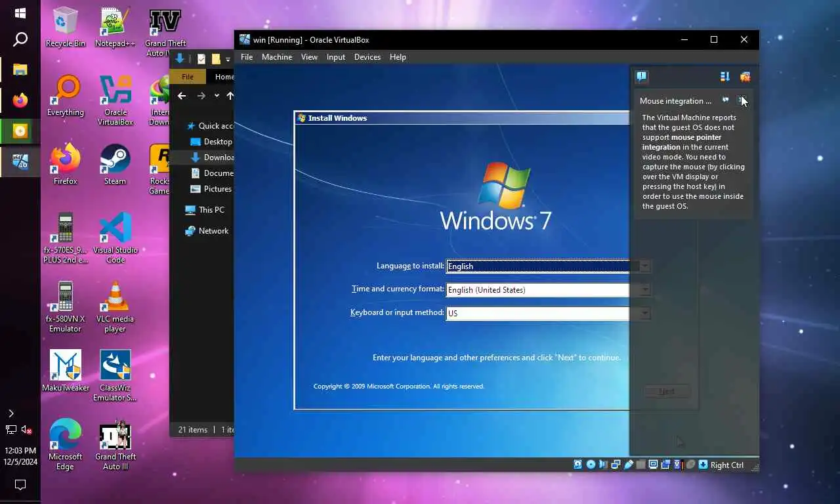Select Network in navigation pane
This screenshot has height=504, width=840.
[206, 231]
